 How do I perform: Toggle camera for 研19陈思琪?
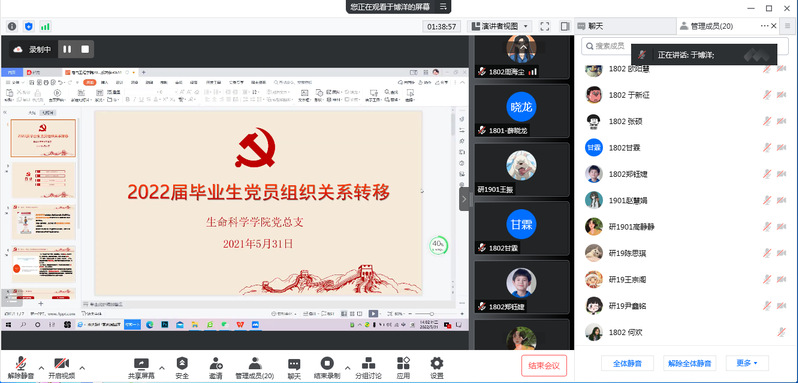(x=781, y=253)
